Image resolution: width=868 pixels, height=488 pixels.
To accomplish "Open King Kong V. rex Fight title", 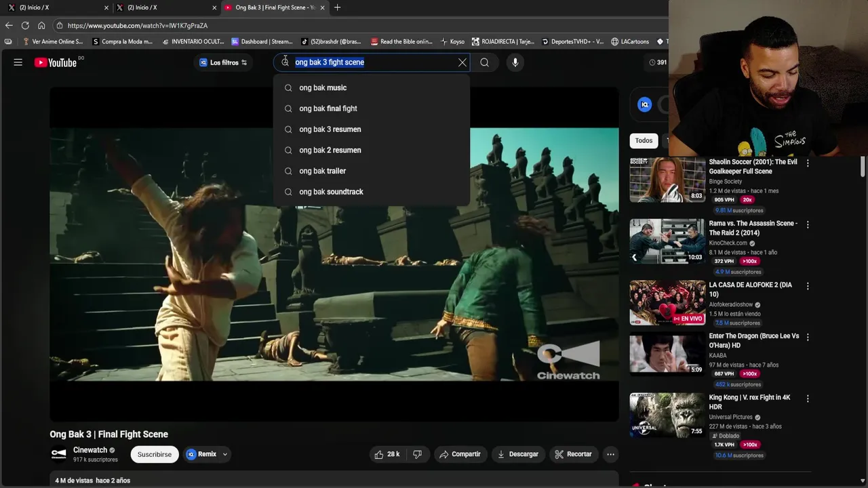I will click(749, 402).
